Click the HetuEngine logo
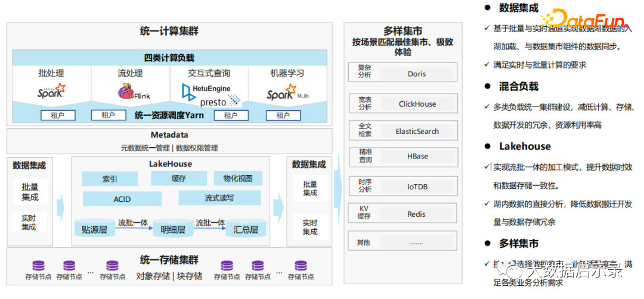The width and height of the screenshot is (644, 299). coord(206,91)
